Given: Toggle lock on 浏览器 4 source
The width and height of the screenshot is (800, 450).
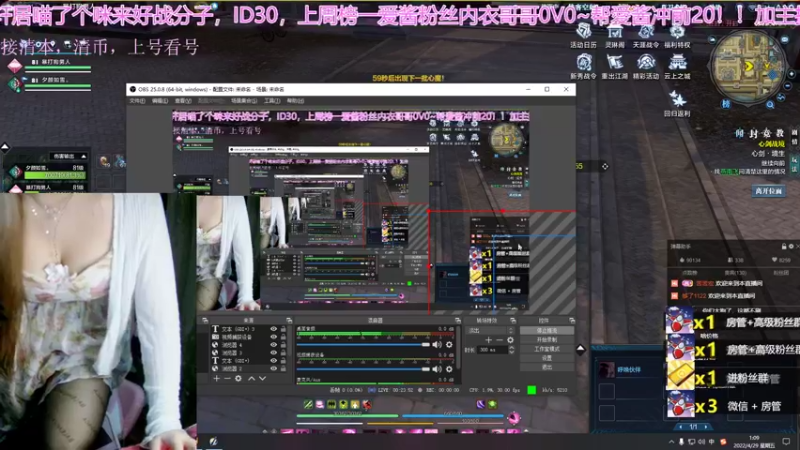Looking at the screenshot, I should pyautogui.click(x=283, y=345).
